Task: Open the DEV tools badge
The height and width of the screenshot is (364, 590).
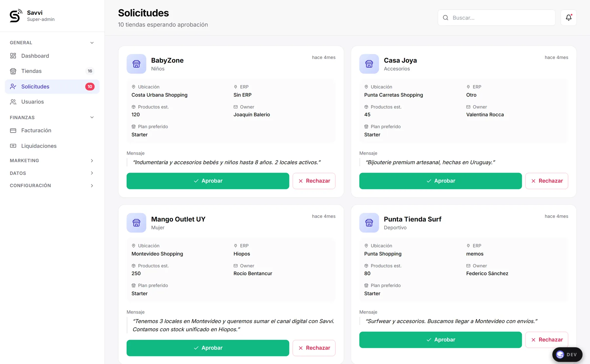Action: click(567, 354)
